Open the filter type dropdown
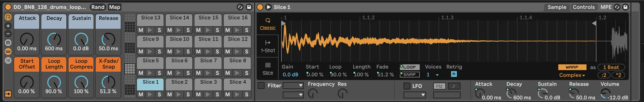 point(293,86)
